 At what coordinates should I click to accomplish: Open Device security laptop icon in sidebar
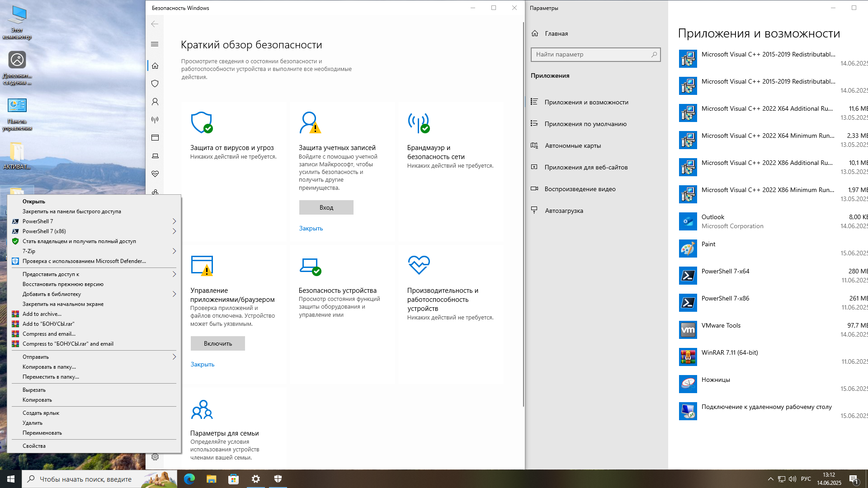coord(155,156)
